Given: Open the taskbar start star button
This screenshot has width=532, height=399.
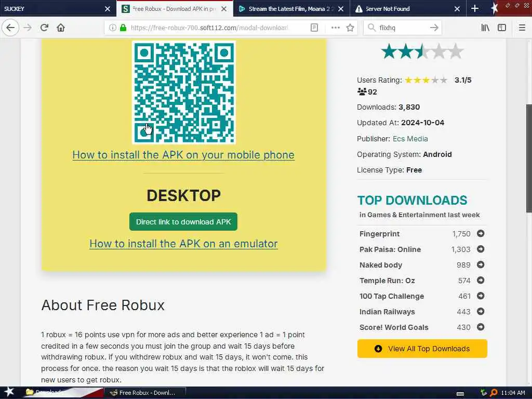Looking at the screenshot, I should point(9,392).
